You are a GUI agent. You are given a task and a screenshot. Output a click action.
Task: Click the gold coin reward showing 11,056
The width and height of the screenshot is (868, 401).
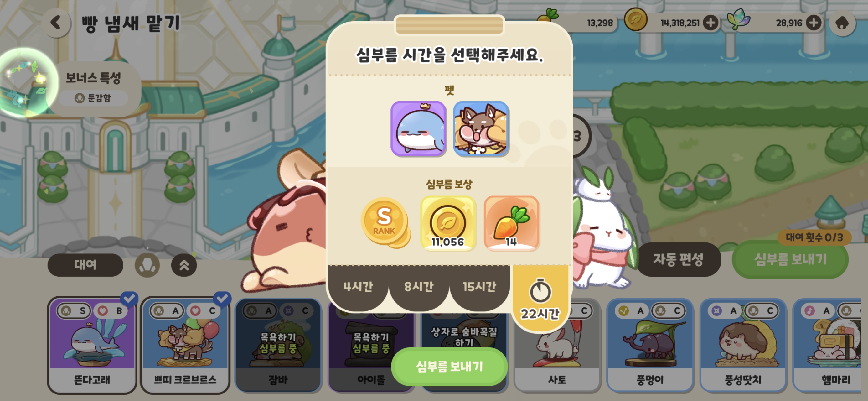coord(448,223)
